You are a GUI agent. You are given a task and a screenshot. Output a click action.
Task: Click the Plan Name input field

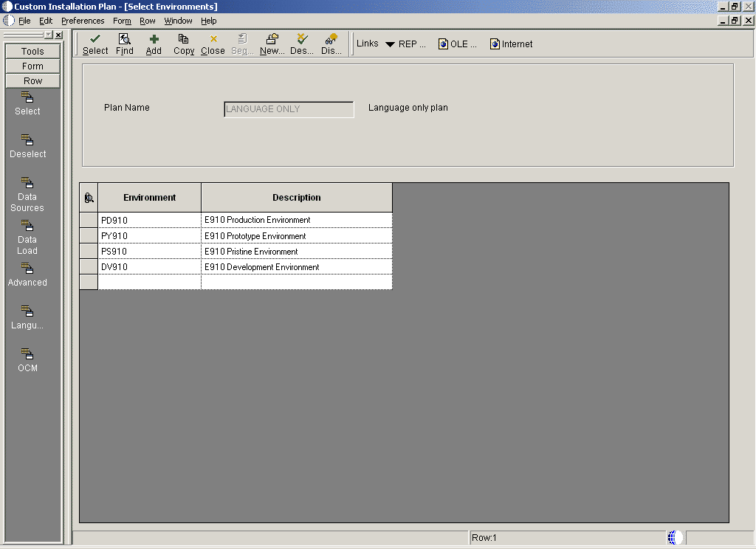[288, 109]
